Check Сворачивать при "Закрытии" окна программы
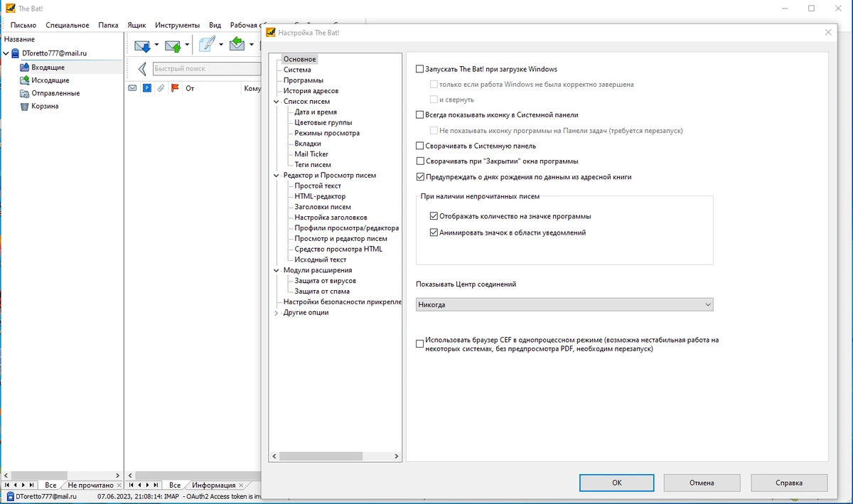Image resolution: width=853 pixels, height=504 pixels. coord(419,161)
